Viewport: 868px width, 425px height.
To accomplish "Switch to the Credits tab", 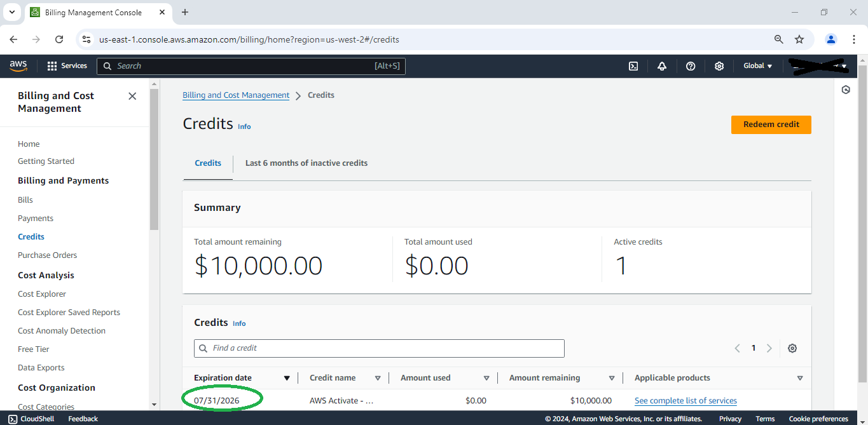I will pos(208,163).
